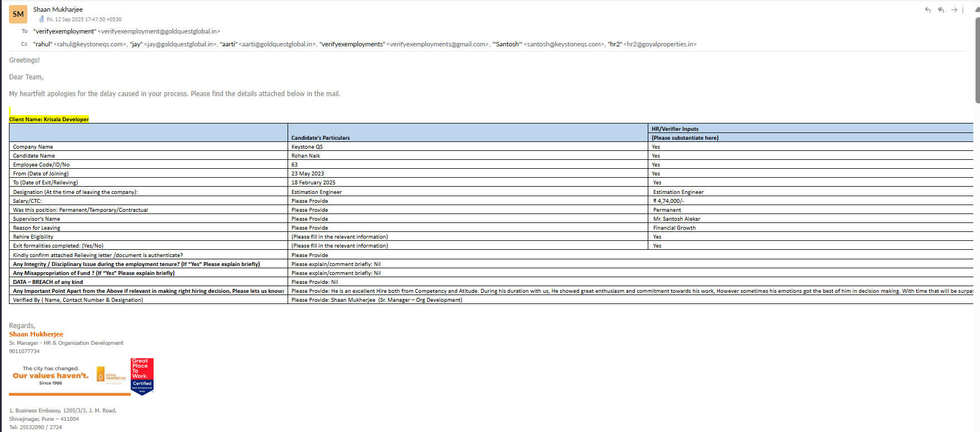The image size is (980, 432).
Task: Click the 'Salary/CTC:' row label
Action: pyautogui.click(x=27, y=201)
